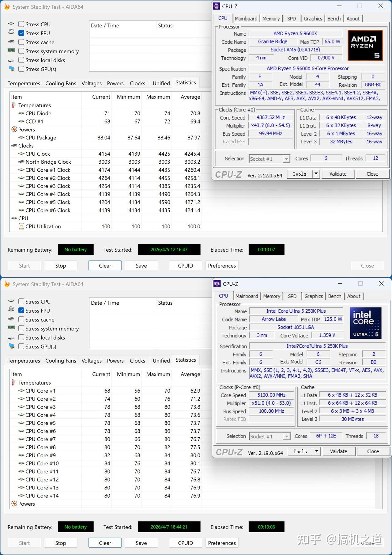Click memory module icon beside Stress system memory, bottom window

pos(11,328)
